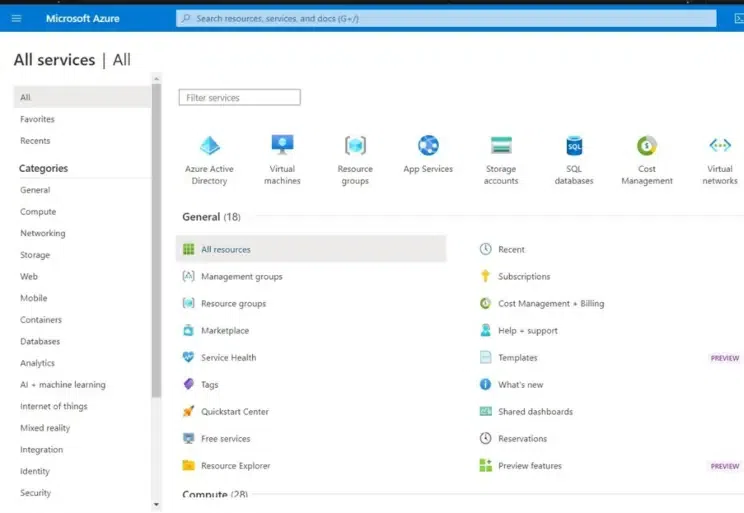Screen dimensions: 744x513
Task: Click the Reservations clock icon
Action: pyautogui.click(x=485, y=438)
